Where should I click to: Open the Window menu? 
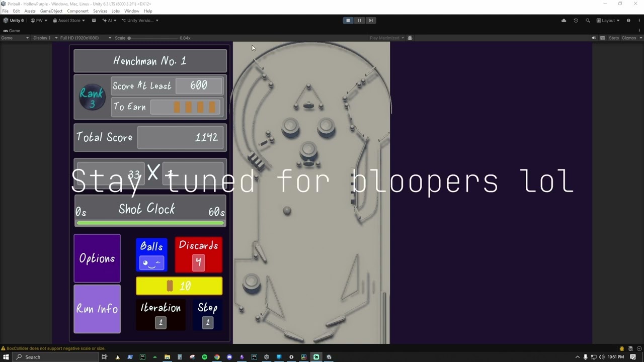(131, 11)
